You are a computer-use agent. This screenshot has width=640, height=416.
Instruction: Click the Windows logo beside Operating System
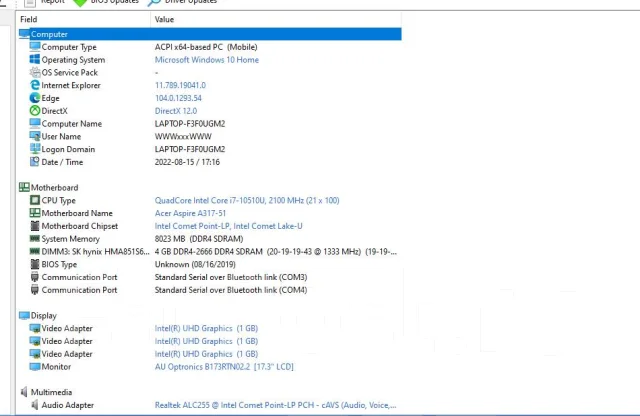point(35,60)
